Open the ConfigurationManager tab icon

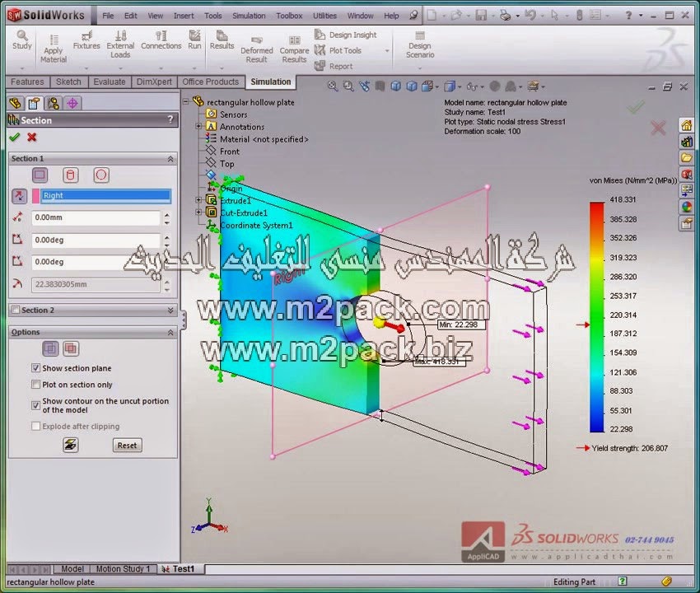[54, 104]
